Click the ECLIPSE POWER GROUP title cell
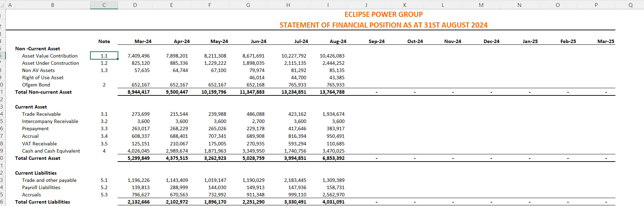 [x=384, y=14]
